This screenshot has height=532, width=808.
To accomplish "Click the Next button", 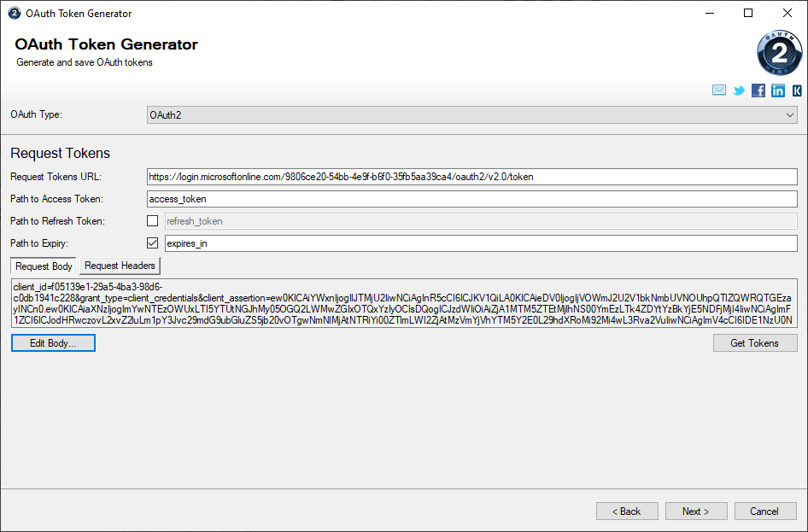I will pyautogui.click(x=696, y=511).
